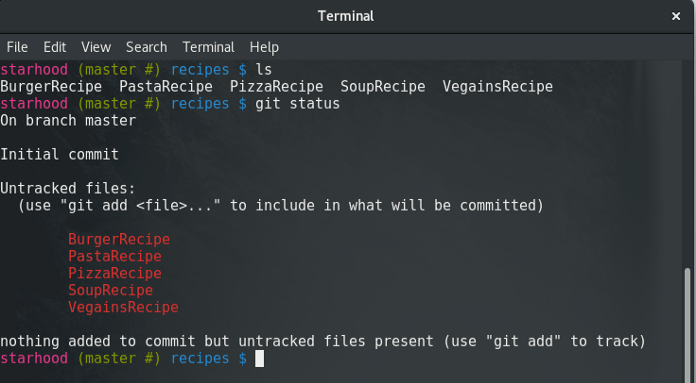Click the 'Initial commit' output line

pyautogui.click(x=59, y=154)
